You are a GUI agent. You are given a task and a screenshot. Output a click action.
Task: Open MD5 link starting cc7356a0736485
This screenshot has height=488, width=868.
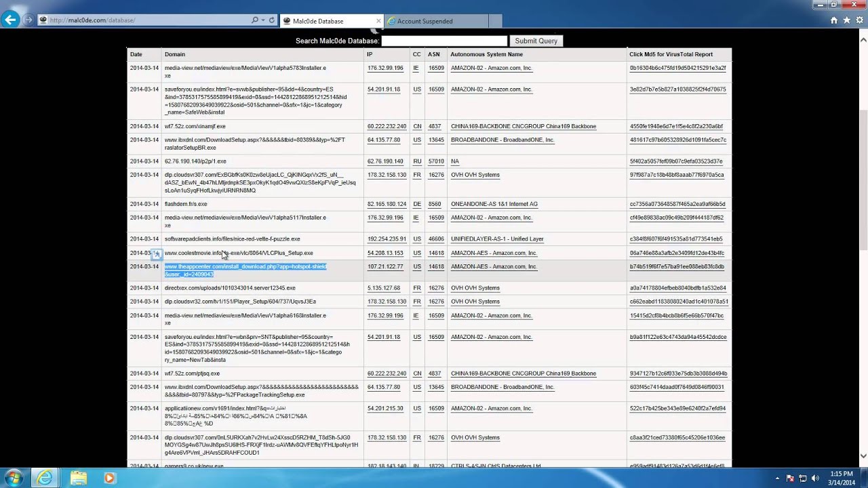coord(677,204)
